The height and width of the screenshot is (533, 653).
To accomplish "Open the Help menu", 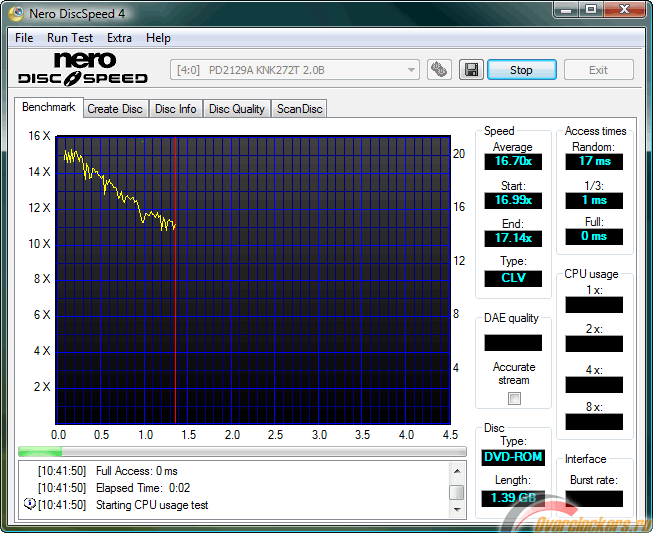I will click(x=158, y=38).
